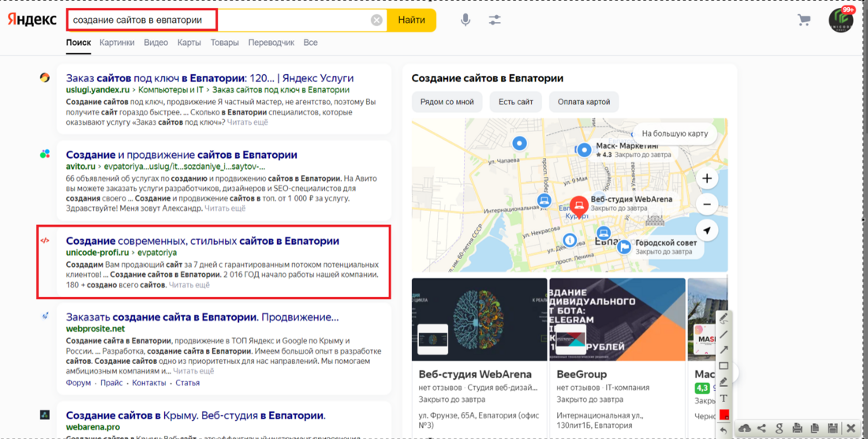Click Читать ещё in webprosite result

click(193, 371)
